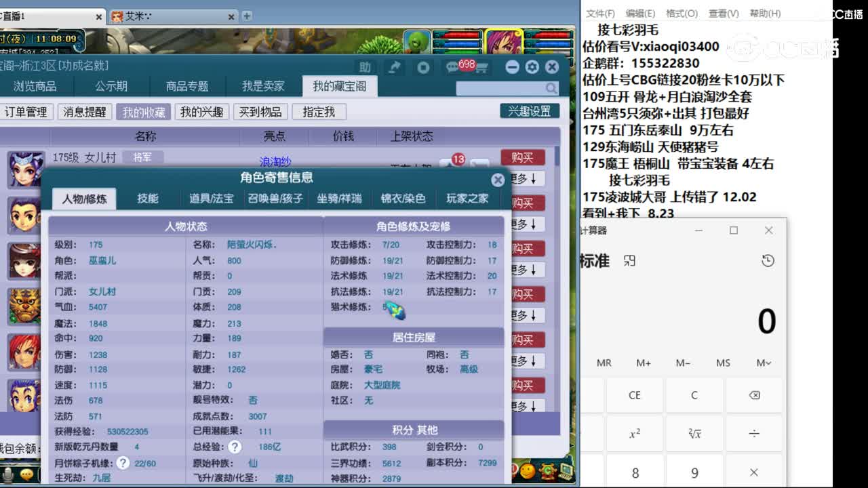
Task: Expand the M~ memory dropdown in calculator
Action: (x=764, y=363)
